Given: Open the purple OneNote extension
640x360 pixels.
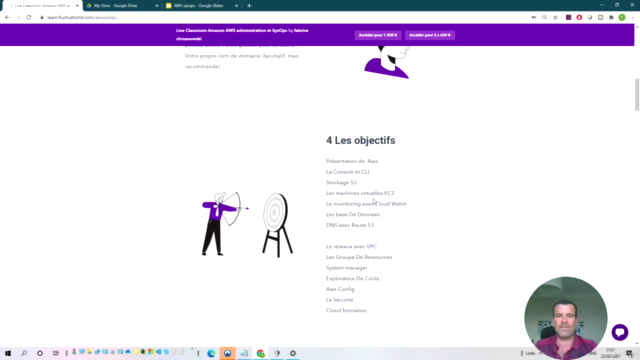Looking at the screenshot, I should pyautogui.click(x=569, y=18).
